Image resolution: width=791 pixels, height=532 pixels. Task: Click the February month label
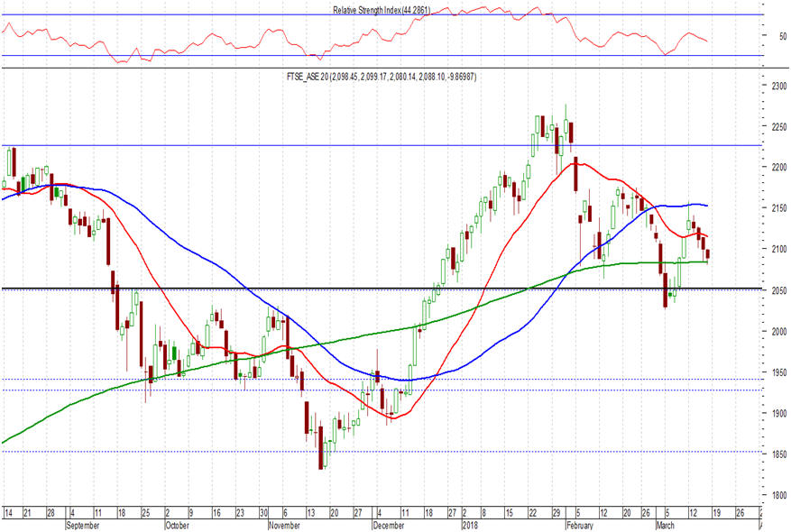point(580,526)
